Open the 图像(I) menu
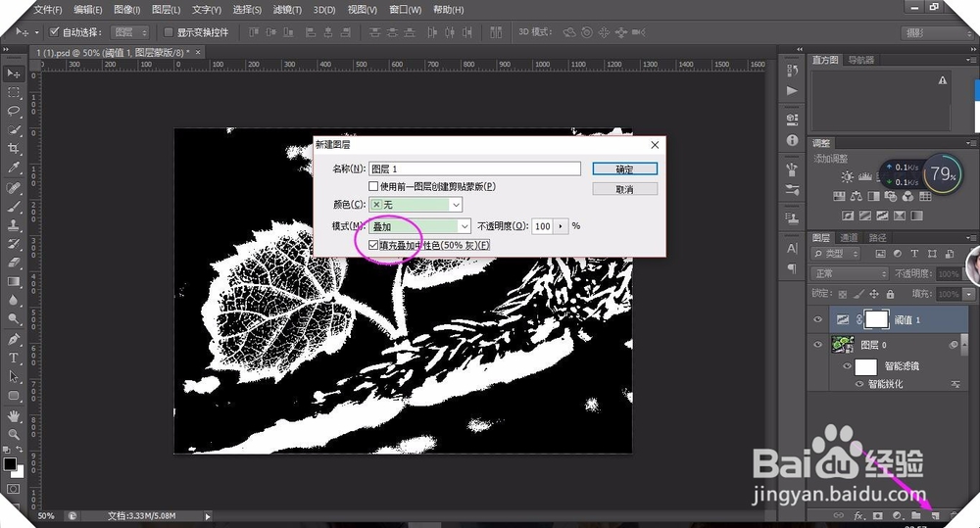The image size is (980, 528). click(x=126, y=10)
